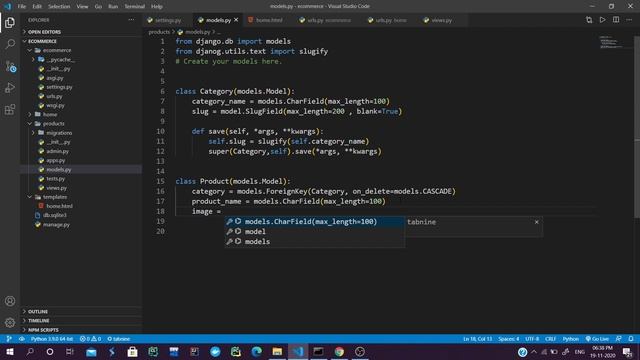Expand the __pycache__ folder
The height and width of the screenshot is (360, 640).
click(x=60, y=60)
